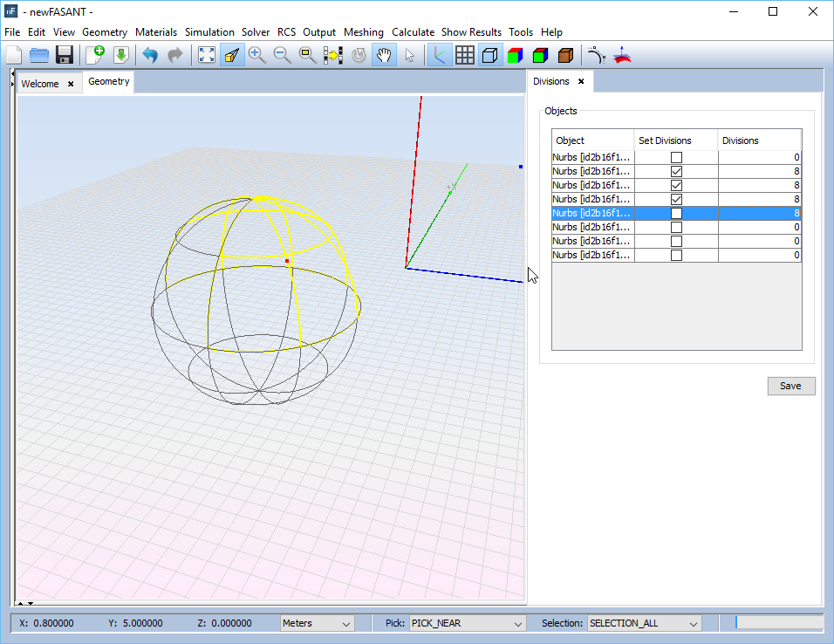Open the PICK_NEAR pick mode dropdown

(467, 623)
